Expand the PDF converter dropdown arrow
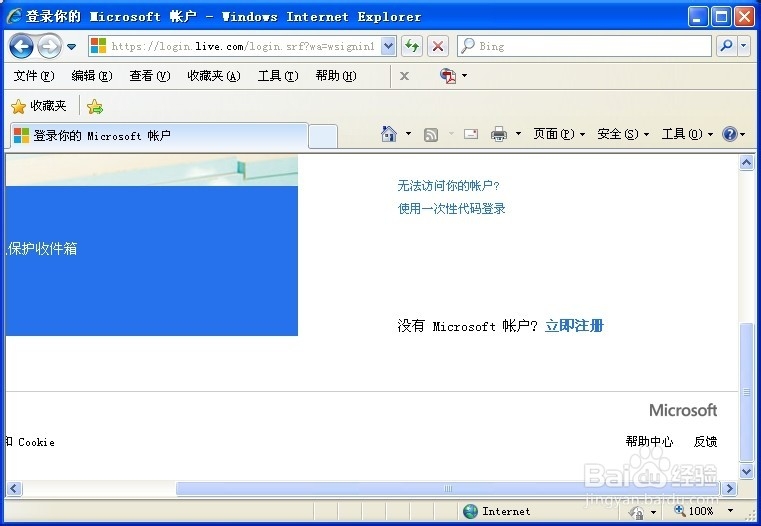This screenshot has height=526, width=761. pos(464,76)
